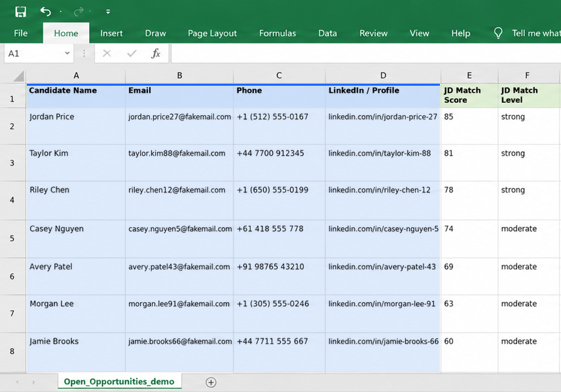The height and width of the screenshot is (392, 561).
Task: Open Customize Quick Access Toolbar dropdown
Action: [108, 12]
